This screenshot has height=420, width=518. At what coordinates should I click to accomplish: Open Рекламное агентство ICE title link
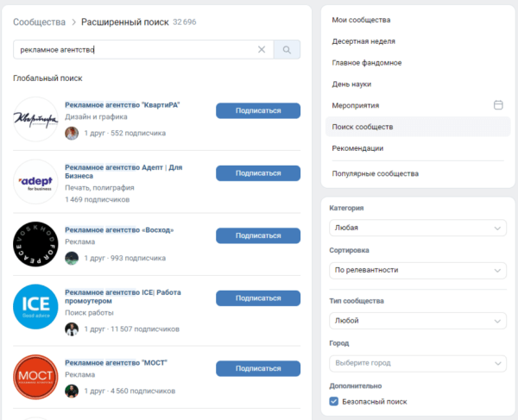pyautogui.click(x=123, y=297)
